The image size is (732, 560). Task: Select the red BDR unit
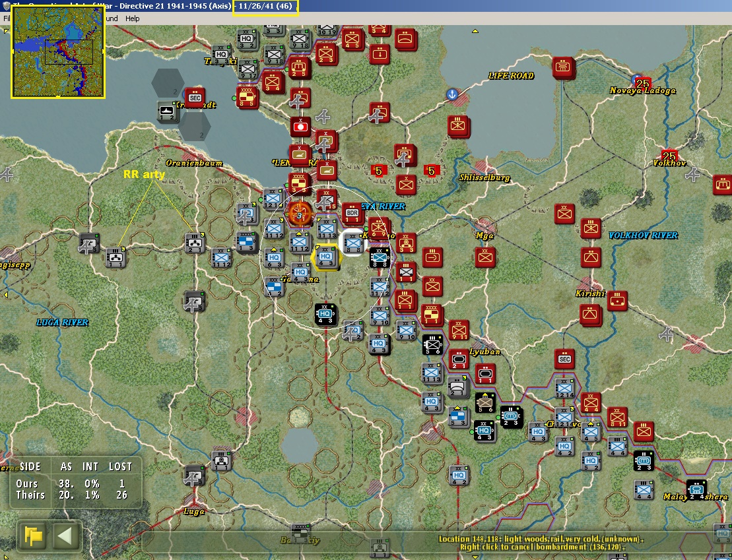[352, 214]
